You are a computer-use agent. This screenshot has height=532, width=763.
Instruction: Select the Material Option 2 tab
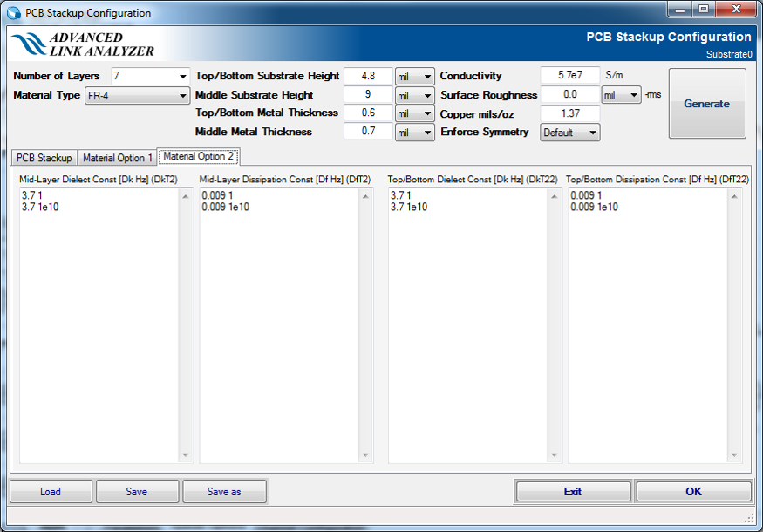point(199,156)
